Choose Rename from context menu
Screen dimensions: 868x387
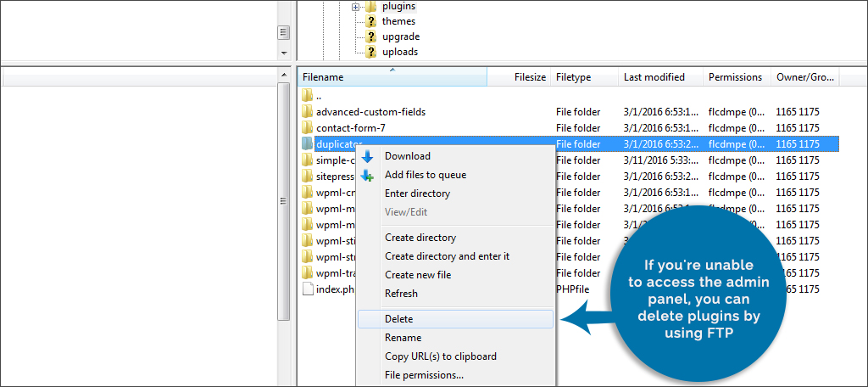point(455,338)
